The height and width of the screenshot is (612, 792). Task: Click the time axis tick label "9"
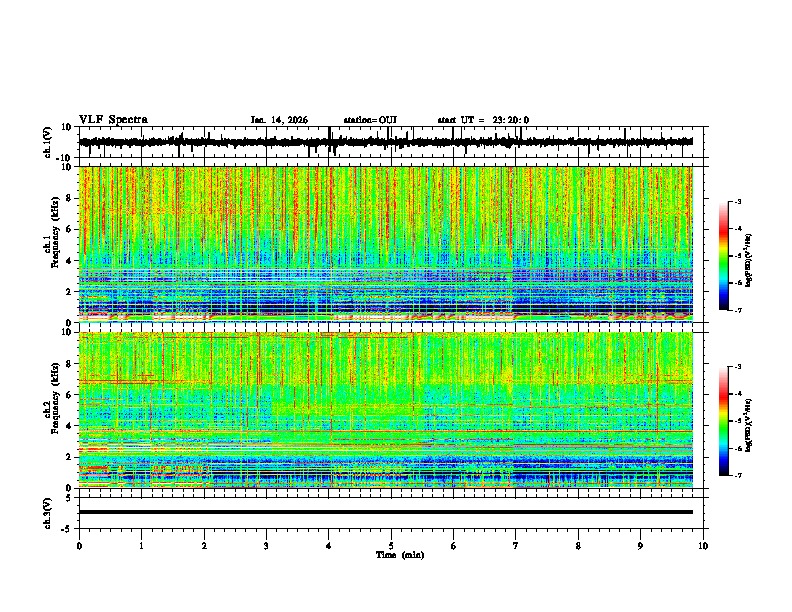(640, 546)
